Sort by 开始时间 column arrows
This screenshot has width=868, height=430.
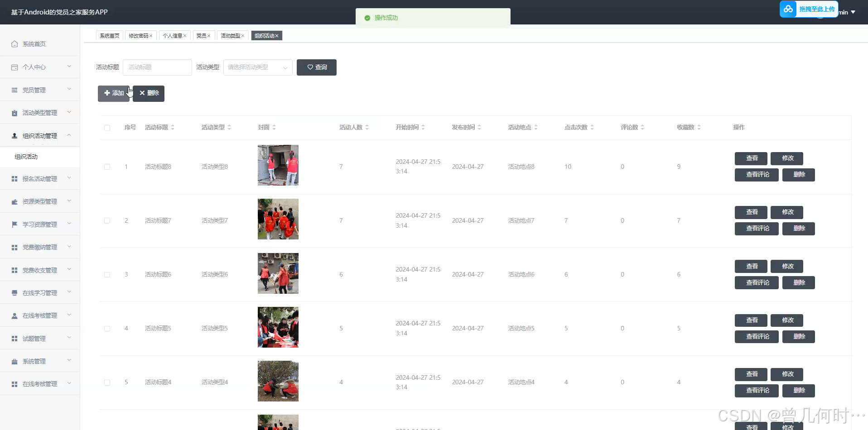423,128
